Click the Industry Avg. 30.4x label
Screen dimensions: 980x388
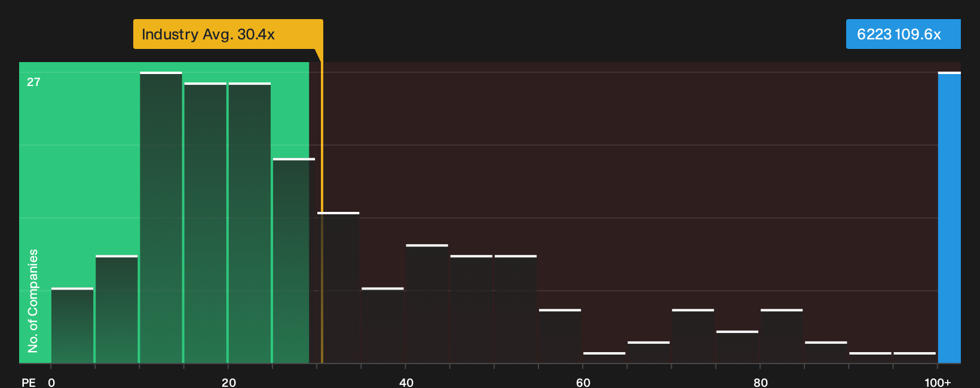228,34
